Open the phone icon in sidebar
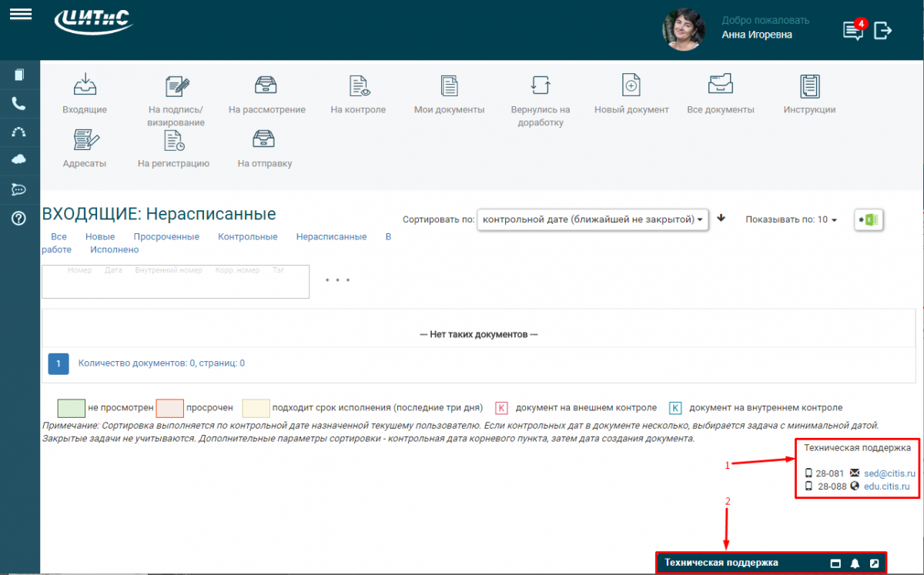 click(x=19, y=103)
